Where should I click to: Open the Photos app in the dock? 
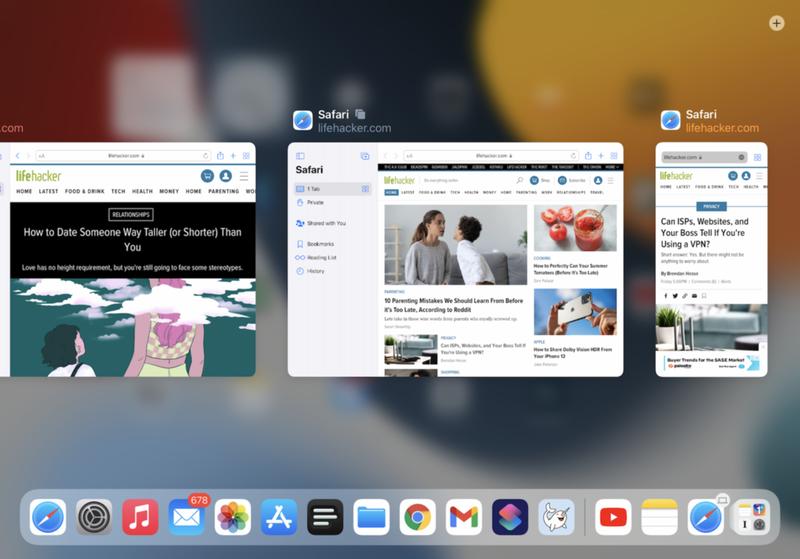click(x=233, y=517)
